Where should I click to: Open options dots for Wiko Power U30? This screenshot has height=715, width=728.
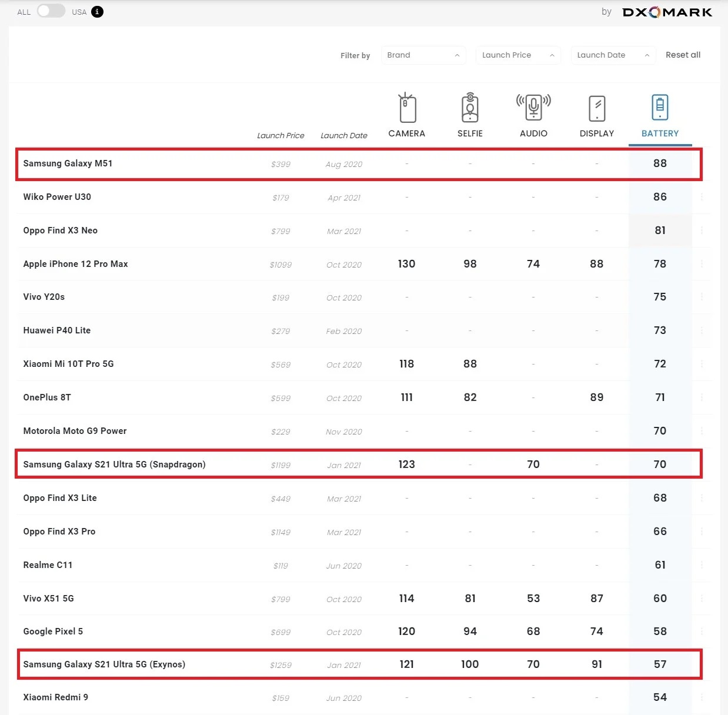tap(702, 197)
